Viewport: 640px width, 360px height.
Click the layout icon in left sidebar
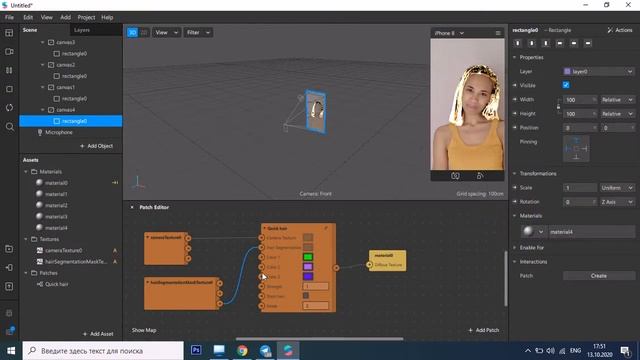(x=9, y=33)
